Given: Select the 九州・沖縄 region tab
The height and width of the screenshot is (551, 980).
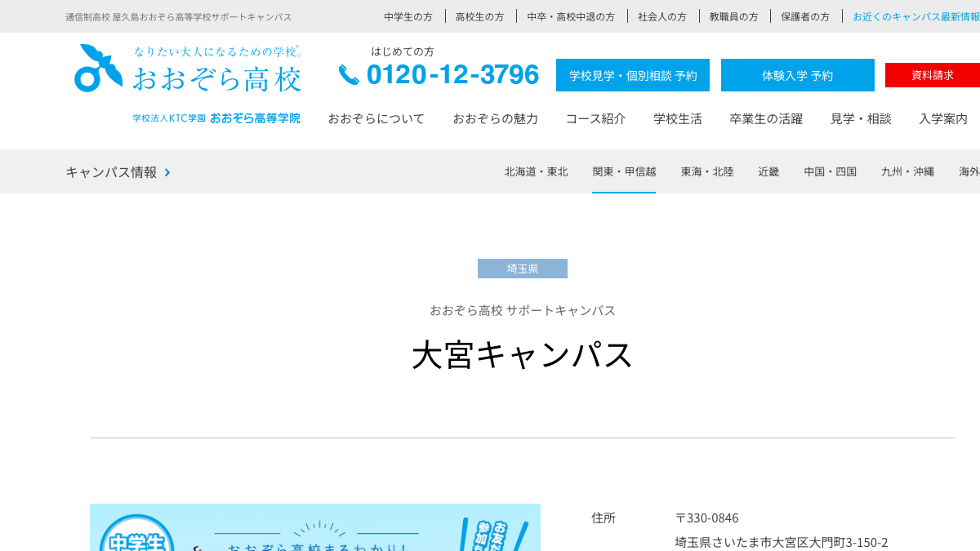Looking at the screenshot, I should (907, 171).
